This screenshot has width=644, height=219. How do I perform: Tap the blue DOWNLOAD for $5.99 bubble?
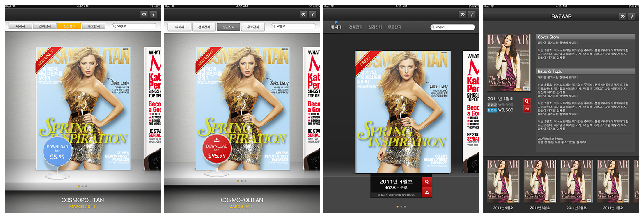(x=57, y=152)
